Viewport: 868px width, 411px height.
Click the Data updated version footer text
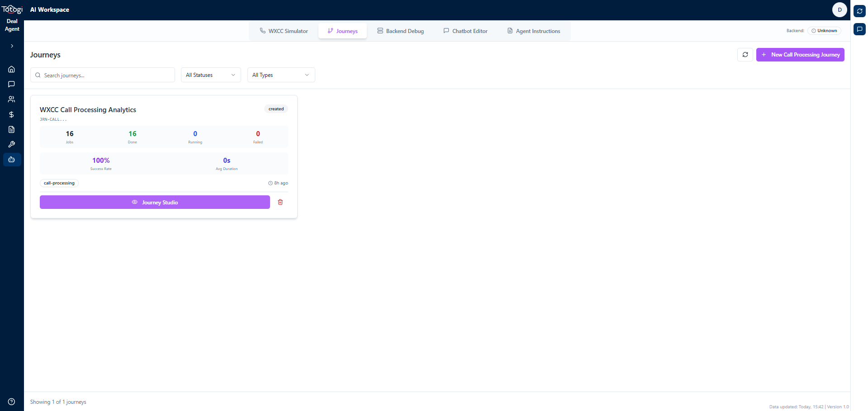coord(809,407)
